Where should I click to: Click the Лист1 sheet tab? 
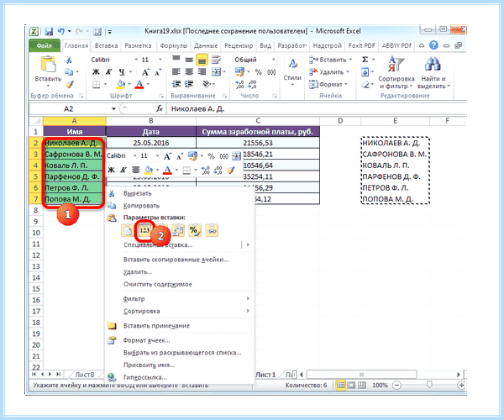point(265,375)
